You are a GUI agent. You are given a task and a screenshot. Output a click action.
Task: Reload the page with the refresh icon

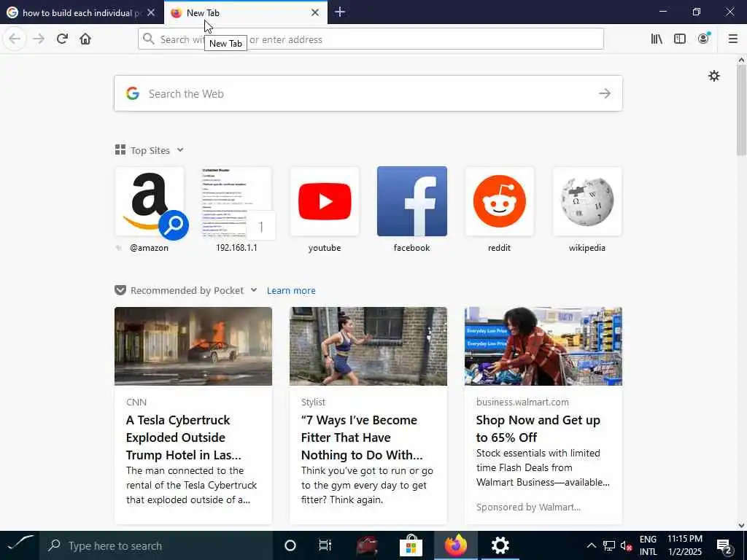[62, 39]
